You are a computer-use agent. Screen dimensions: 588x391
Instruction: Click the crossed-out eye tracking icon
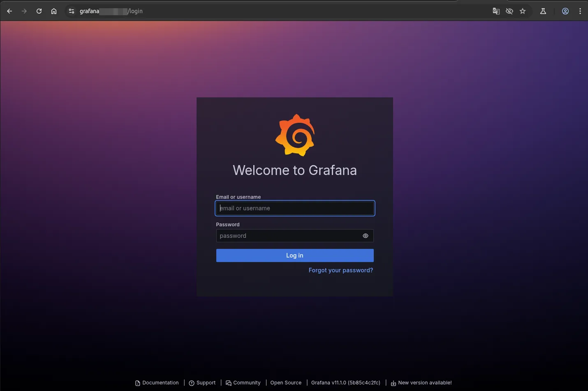509,11
